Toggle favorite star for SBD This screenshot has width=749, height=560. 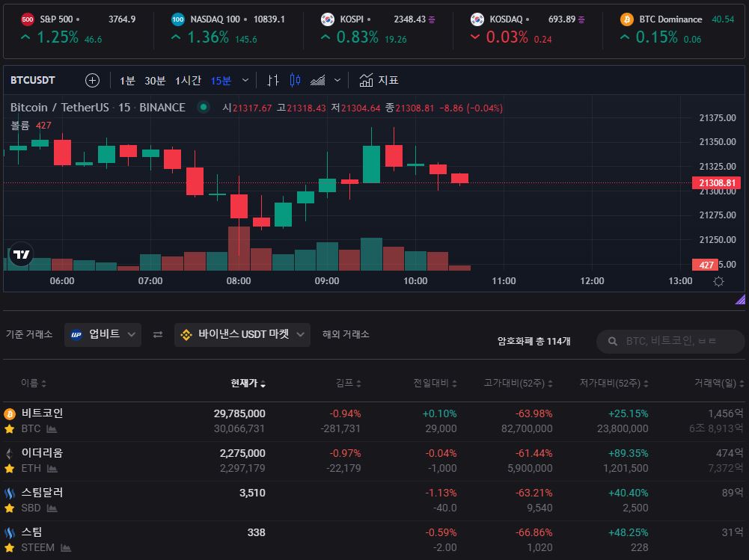(x=9, y=508)
